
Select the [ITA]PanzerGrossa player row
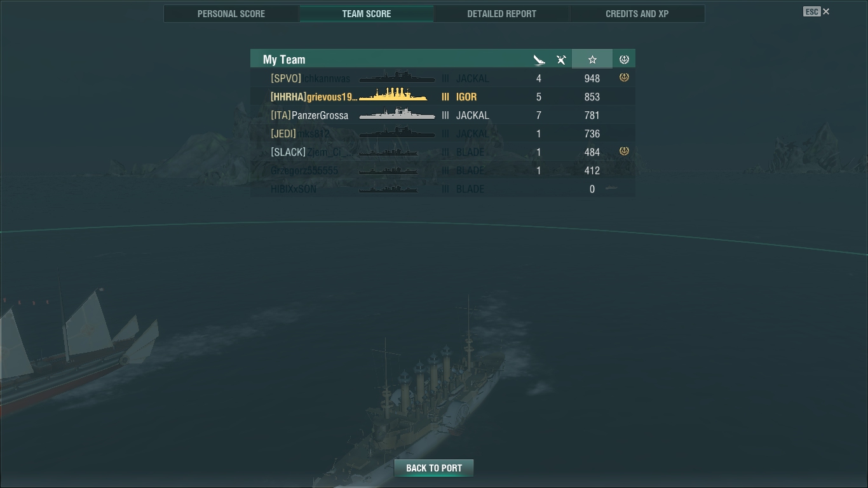tap(443, 115)
